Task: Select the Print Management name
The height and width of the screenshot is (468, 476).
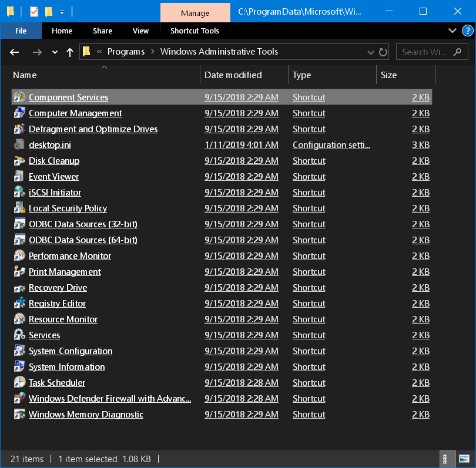Action: (x=65, y=272)
